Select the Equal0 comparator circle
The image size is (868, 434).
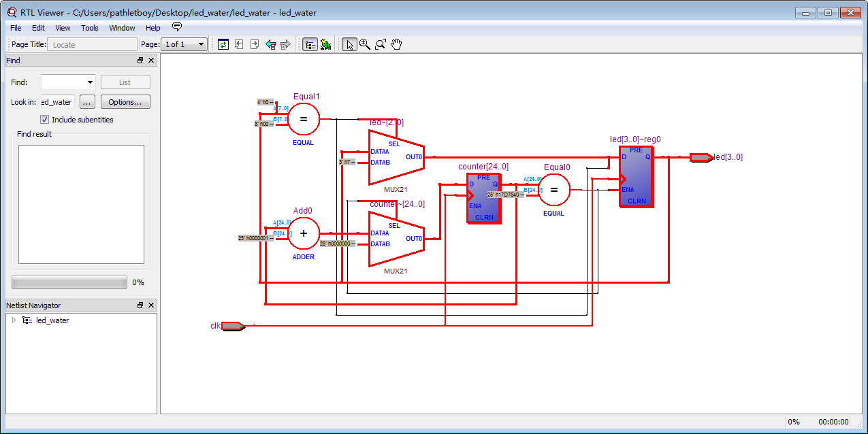[x=554, y=190]
